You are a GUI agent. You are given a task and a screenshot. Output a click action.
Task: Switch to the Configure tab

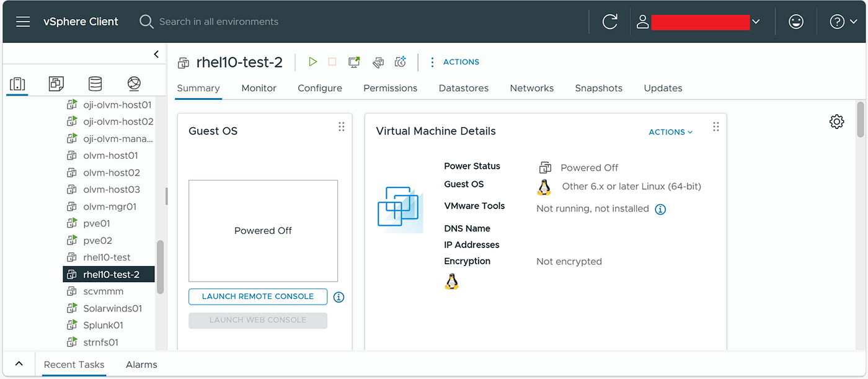[320, 88]
